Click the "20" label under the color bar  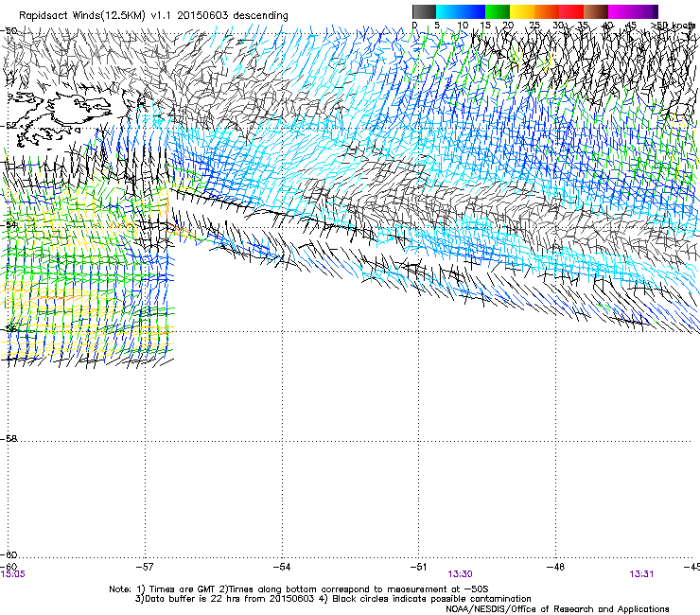pos(509,26)
